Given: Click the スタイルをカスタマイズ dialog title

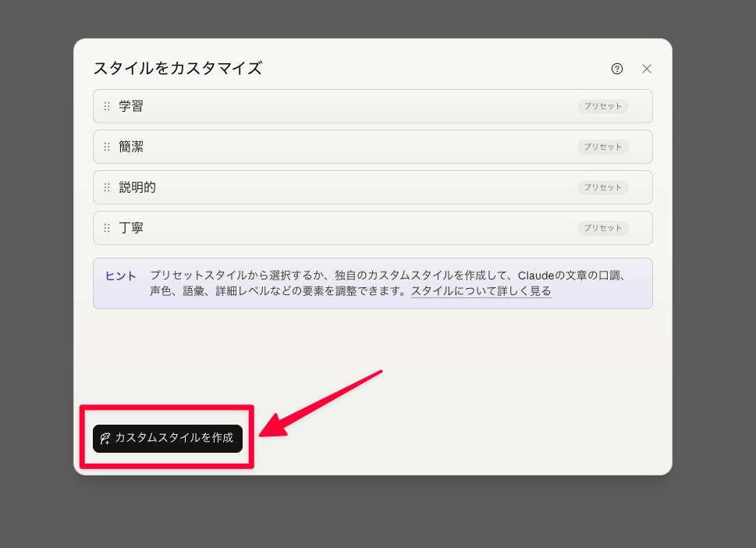Looking at the screenshot, I should pyautogui.click(x=177, y=69).
